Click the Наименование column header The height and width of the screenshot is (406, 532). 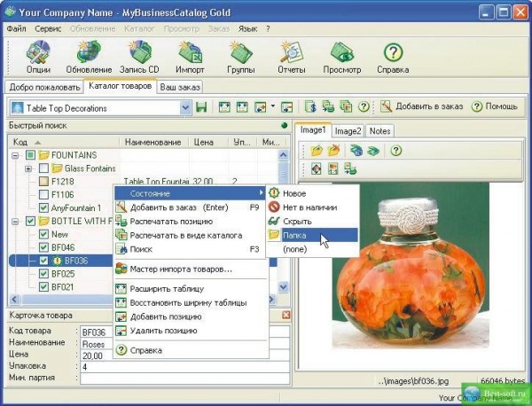point(153,142)
